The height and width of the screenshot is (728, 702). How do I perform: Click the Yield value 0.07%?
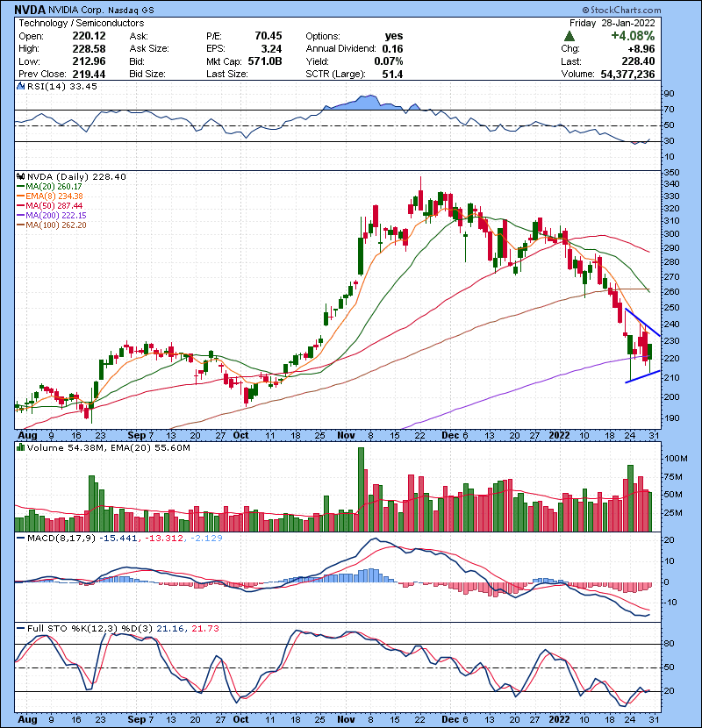pos(389,61)
